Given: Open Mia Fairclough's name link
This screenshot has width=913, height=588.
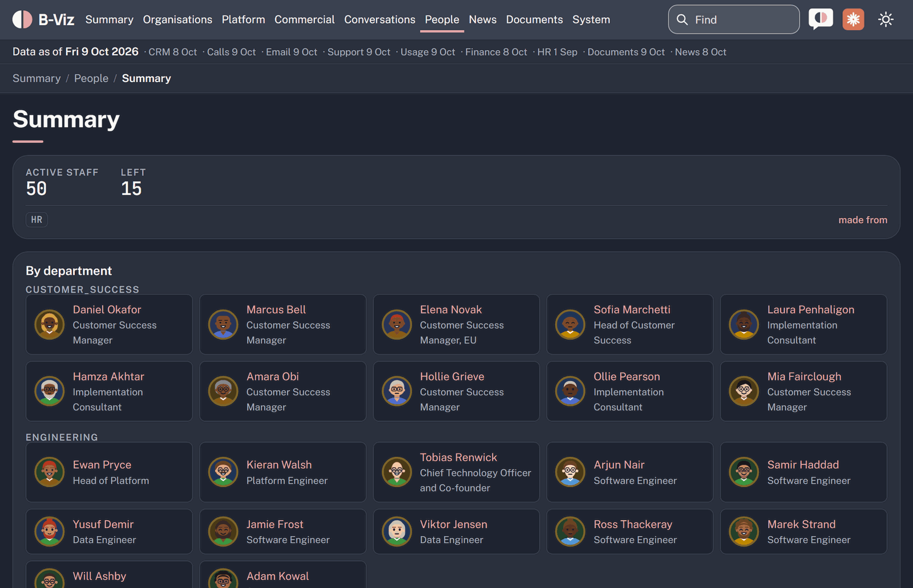Looking at the screenshot, I should tap(804, 376).
